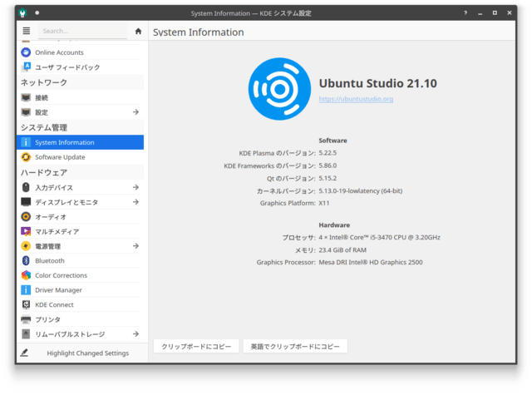532x395 pixels.
Task: Open the hamburger menu icon
Action: pyautogui.click(x=26, y=31)
